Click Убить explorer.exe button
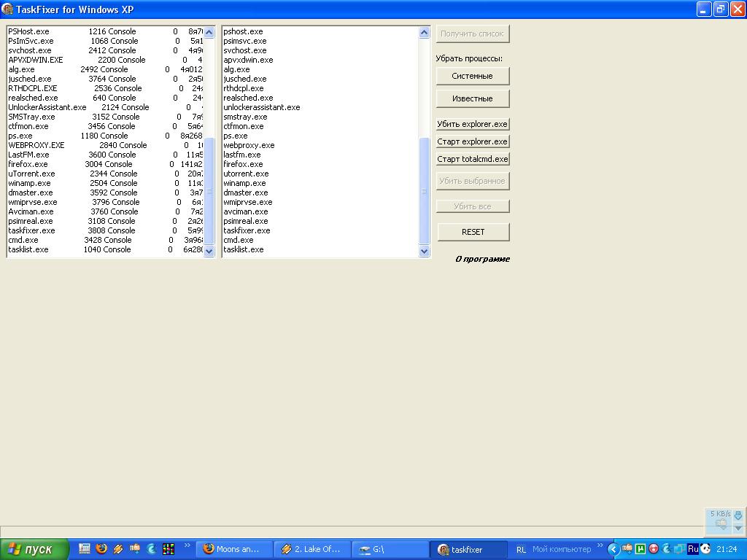Screen dimensions: 747x560 tap(473, 124)
